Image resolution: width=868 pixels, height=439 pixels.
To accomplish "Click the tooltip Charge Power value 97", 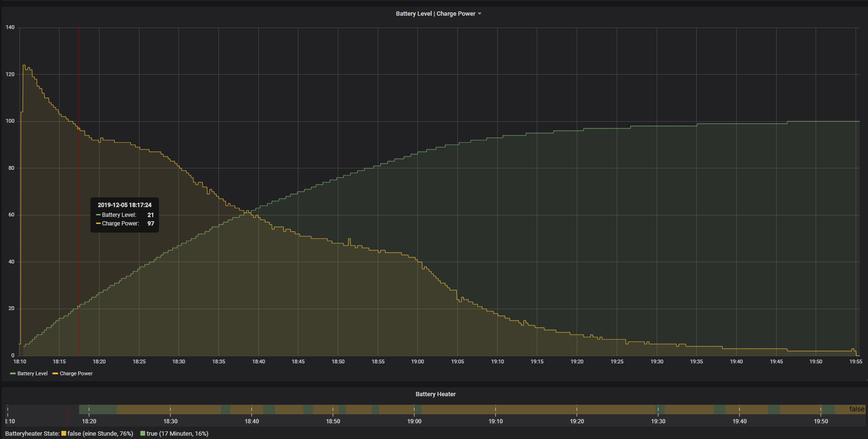I will coord(150,224).
